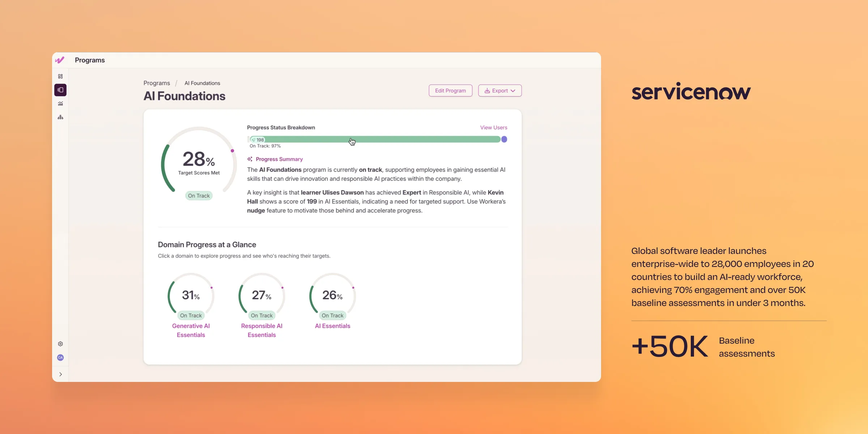Expand the sidebar with bottom chevron

pyautogui.click(x=60, y=374)
